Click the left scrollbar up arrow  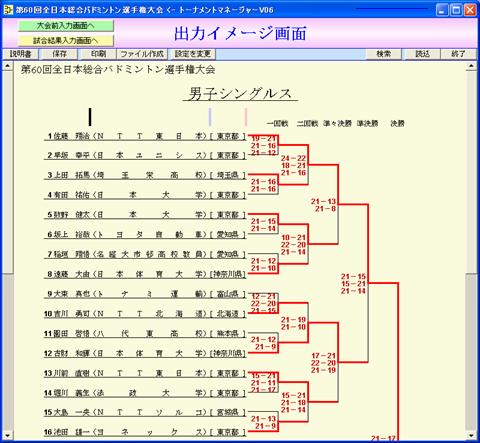[8, 66]
